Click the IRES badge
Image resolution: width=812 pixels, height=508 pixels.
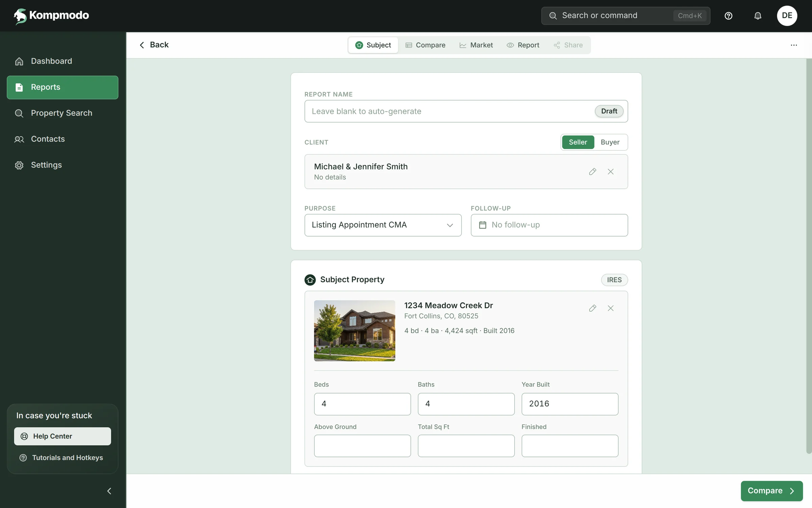click(614, 280)
